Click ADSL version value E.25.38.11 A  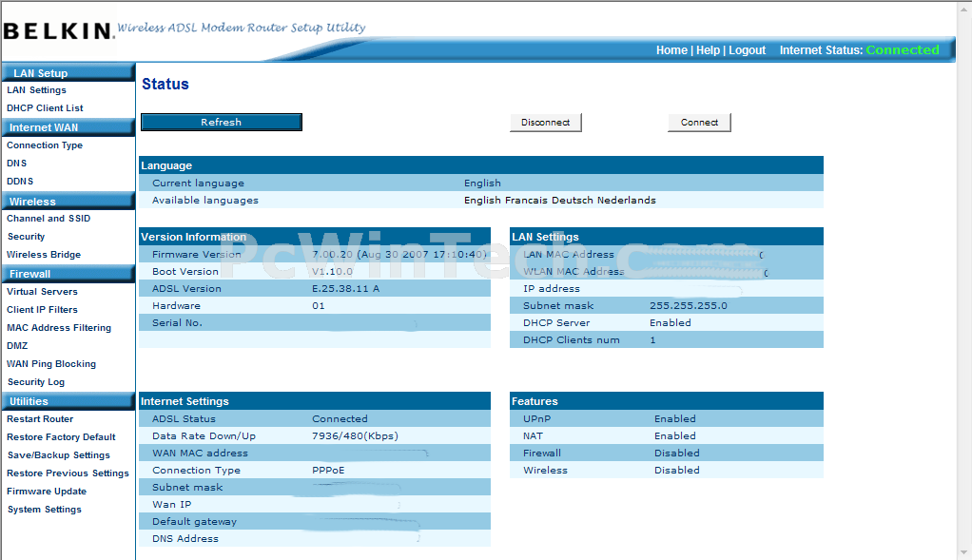346,289
